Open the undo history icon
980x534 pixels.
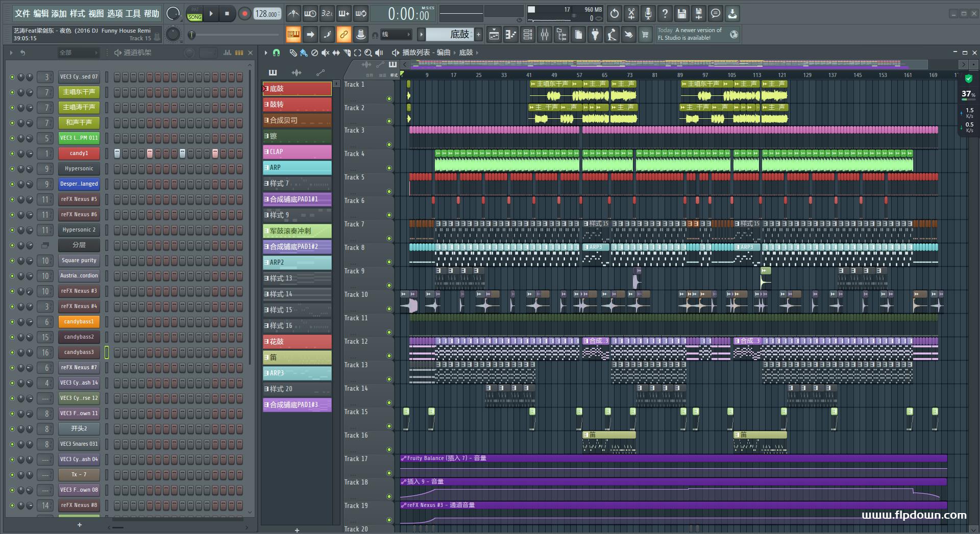coord(615,14)
